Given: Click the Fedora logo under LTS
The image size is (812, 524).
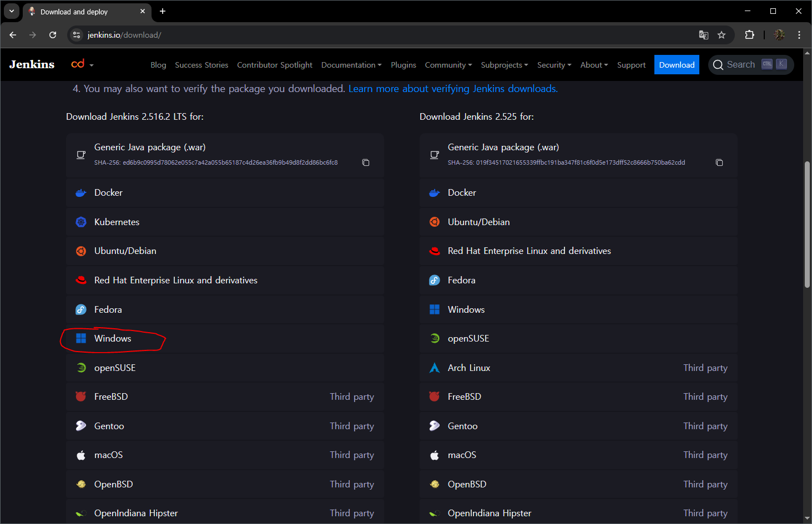Looking at the screenshot, I should [81, 309].
